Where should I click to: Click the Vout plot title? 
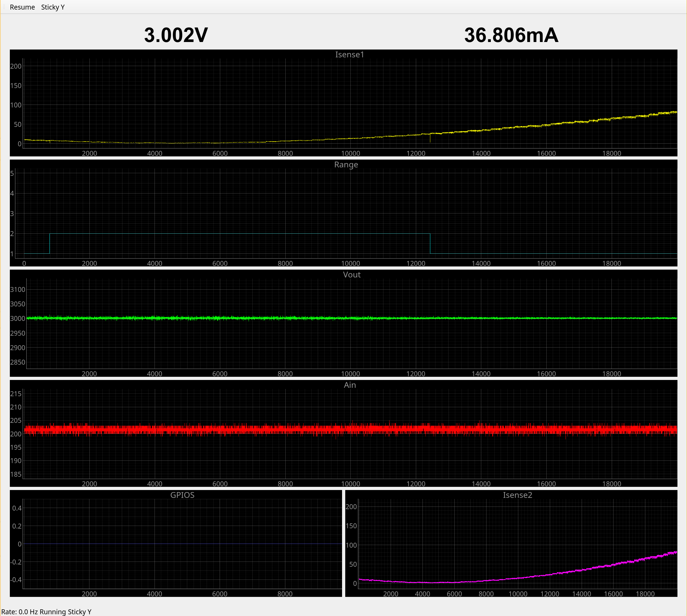pos(351,275)
